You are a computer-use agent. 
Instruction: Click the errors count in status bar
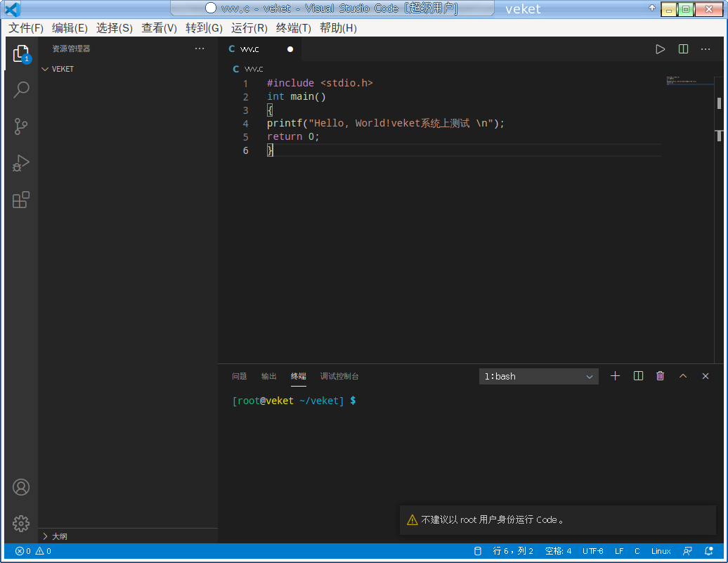pyautogui.click(x=22, y=551)
